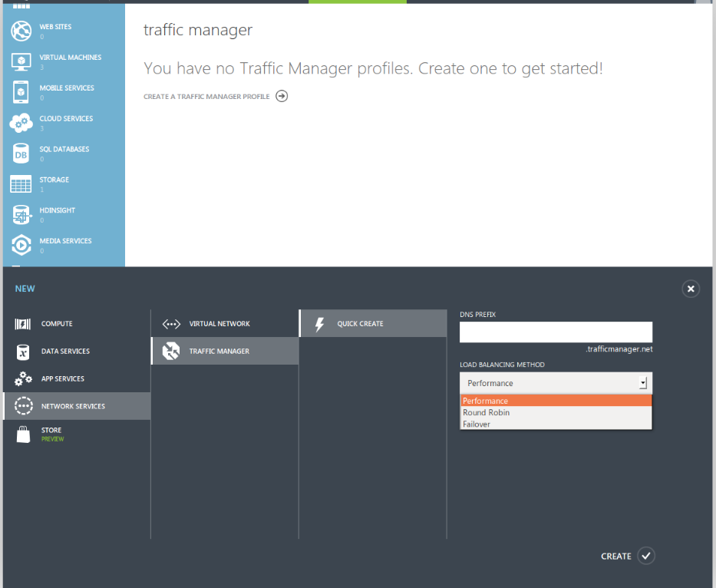This screenshot has height=588, width=716.
Task: Open the HDInsight icon
Action: (21, 215)
